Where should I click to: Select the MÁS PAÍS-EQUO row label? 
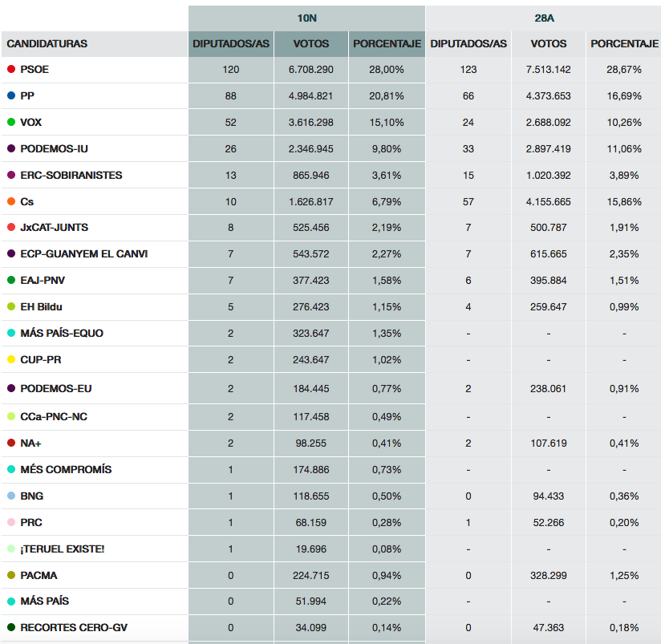(62, 334)
